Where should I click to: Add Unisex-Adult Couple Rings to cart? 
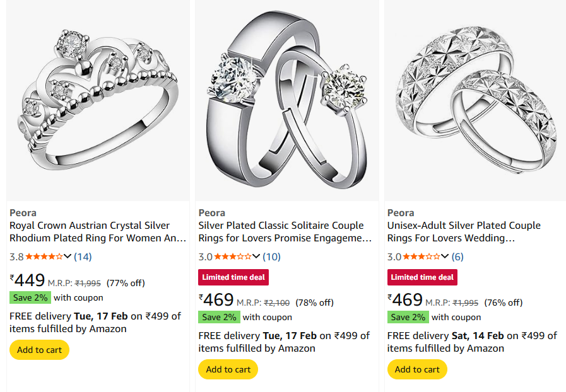[416, 369]
